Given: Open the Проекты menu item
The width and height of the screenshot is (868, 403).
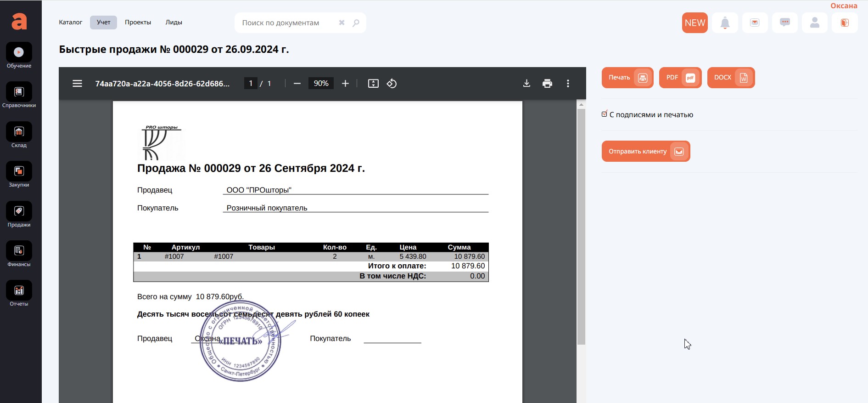Looking at the screenshot, I should [138, 23].
